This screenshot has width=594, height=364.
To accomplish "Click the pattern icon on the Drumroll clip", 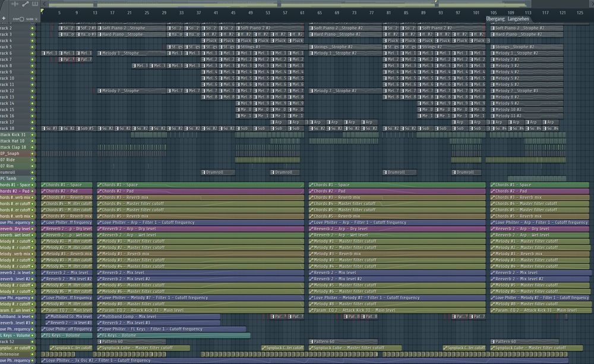I will click(x=203, y=173).
